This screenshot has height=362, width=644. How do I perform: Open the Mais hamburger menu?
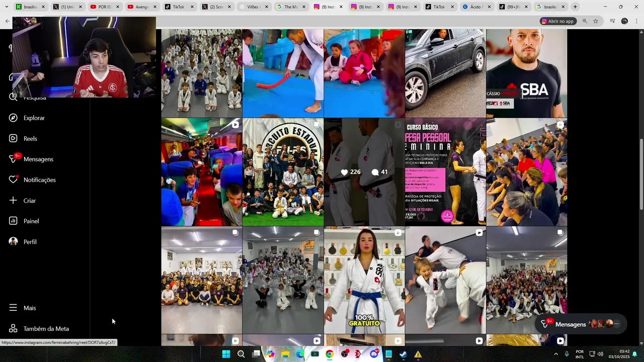point(23,308)
